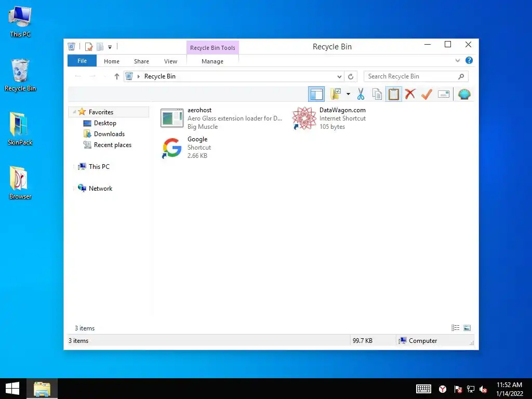Refresh the Recycle Bin view
This screenshot has height=399, width=532.
(351, 77)
